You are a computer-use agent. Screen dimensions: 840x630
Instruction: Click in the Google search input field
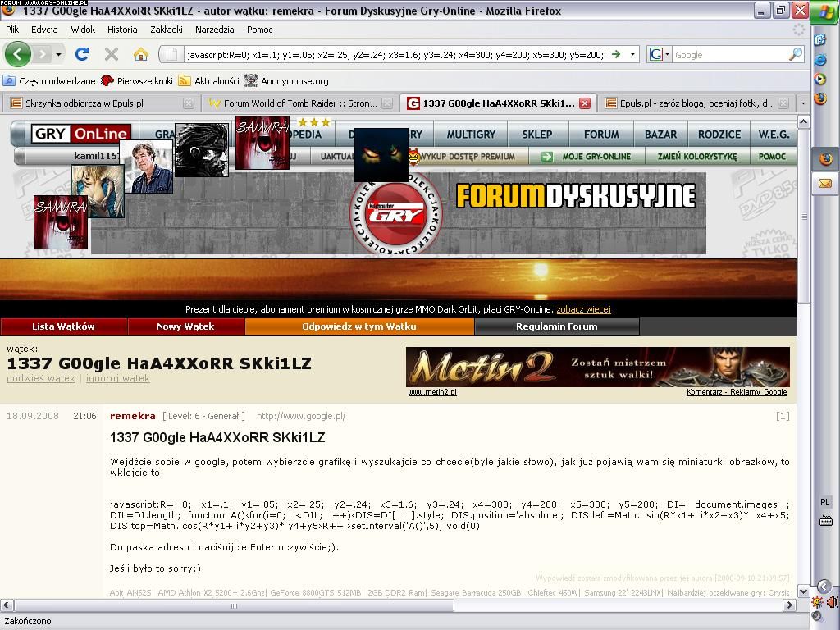pyautogui.click(x=731, y=55)
